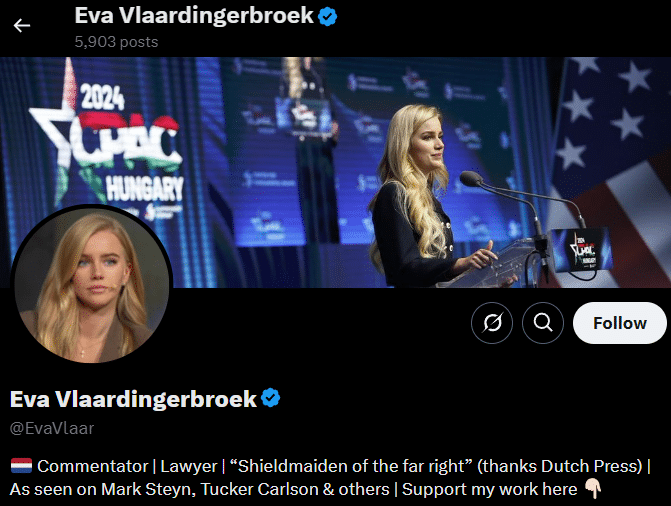The image size is (671, 506).
Task: Open Grok profile summary icon
Action: [492, 323]
